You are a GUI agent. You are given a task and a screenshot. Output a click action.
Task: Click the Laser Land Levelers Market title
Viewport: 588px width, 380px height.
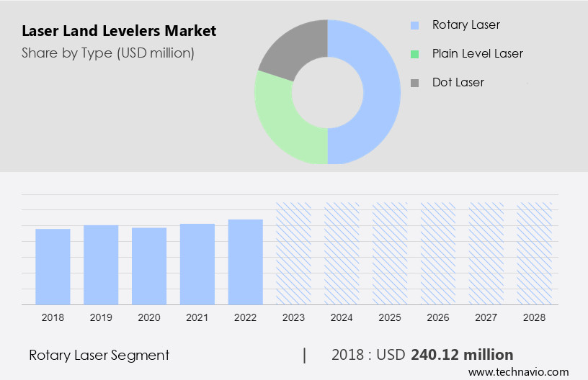119,31
